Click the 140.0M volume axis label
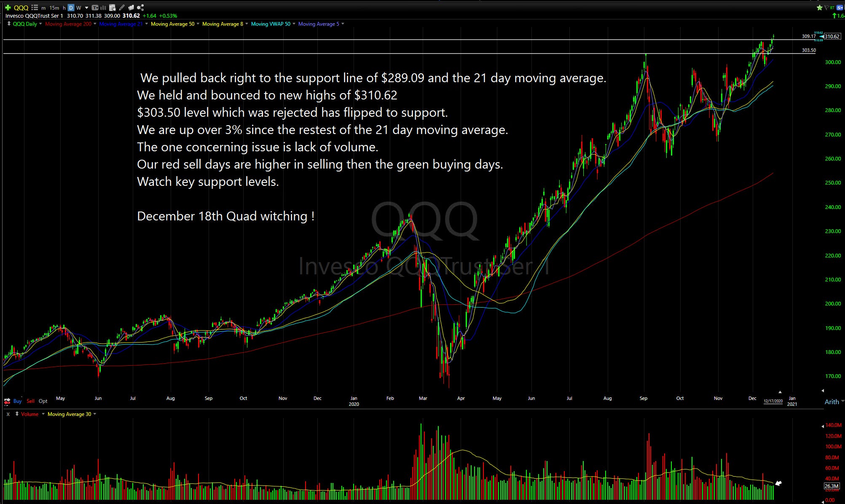845x504 pixels. 833,425
